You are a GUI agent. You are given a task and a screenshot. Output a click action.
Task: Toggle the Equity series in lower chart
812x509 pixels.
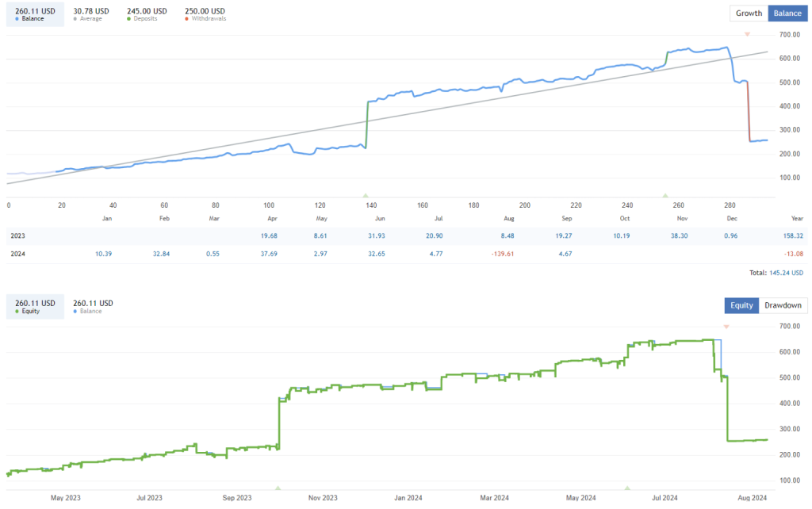tap(35, 306)
